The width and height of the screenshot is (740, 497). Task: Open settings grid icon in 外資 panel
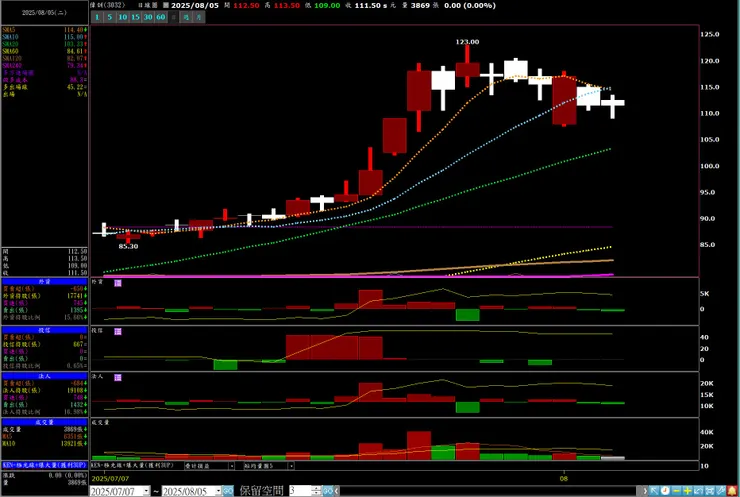pos(118,283)
